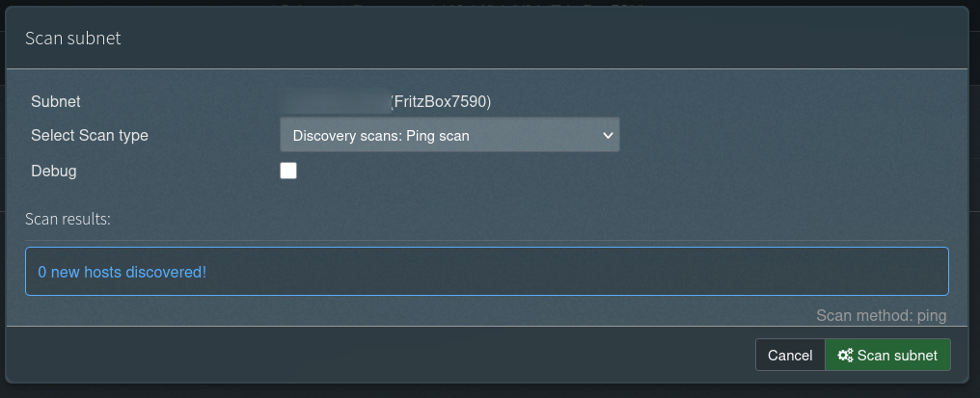Click the empty dialog footer left of Cancel

[x=386, y=356]
